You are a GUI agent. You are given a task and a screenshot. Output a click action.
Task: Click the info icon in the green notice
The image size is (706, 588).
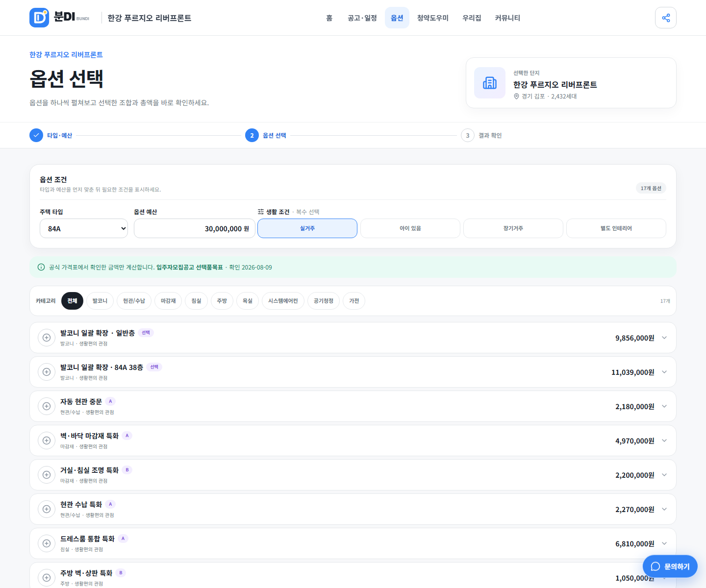pos(41,267)
